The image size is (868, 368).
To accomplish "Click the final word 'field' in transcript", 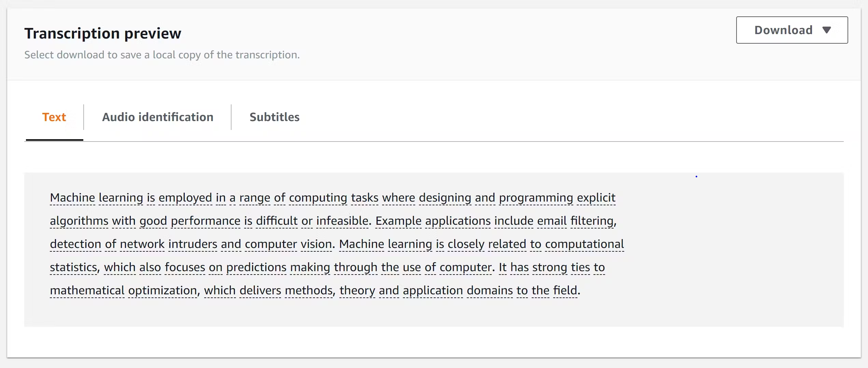I will tap(565, 290).
